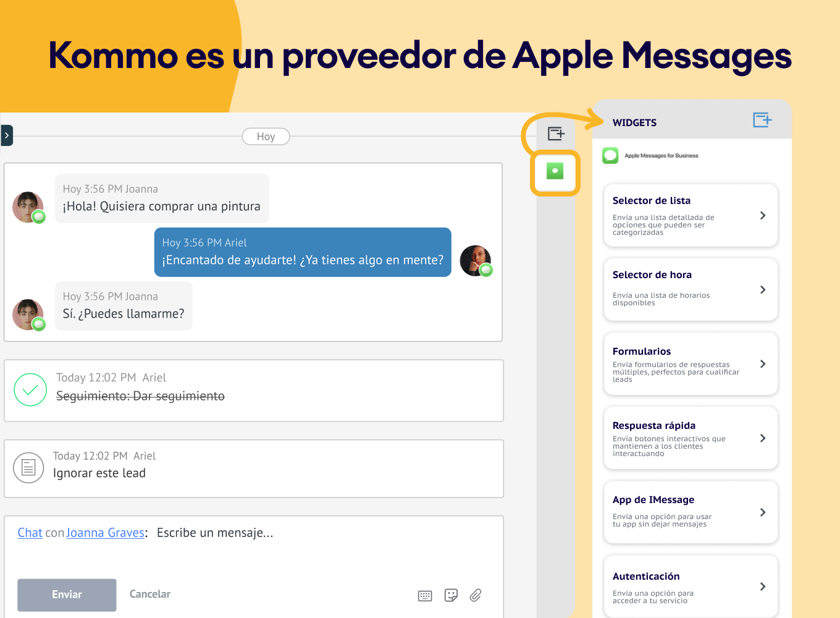Click the paperclip attachment icon

pos(475,595)
